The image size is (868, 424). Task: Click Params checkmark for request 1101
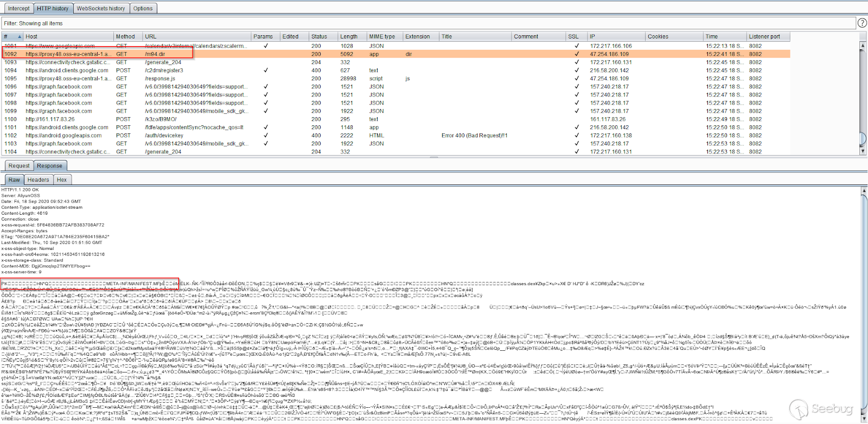265,127
